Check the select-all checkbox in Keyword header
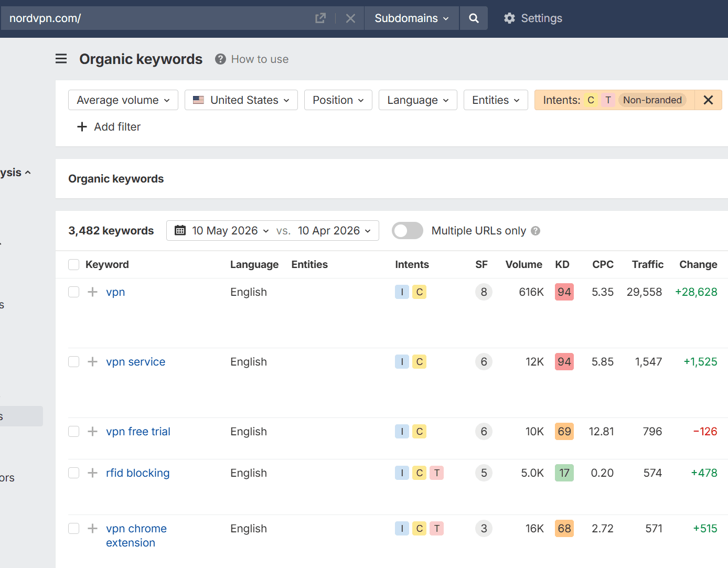 (x=74, y=265)
